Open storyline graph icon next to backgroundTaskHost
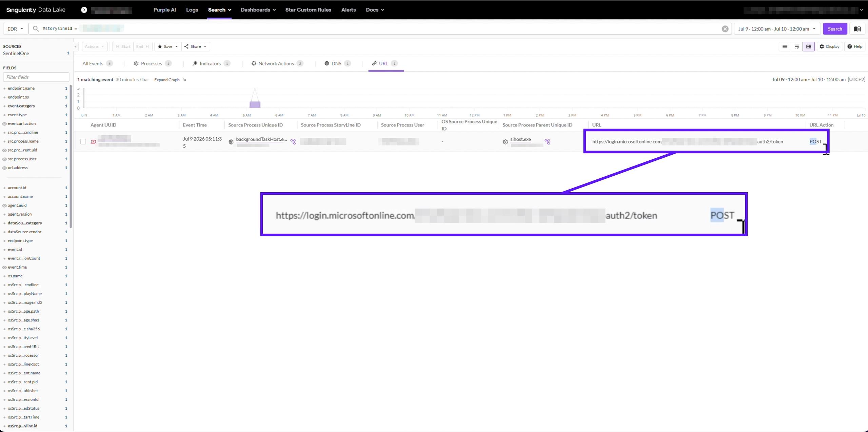868x432 pixels. coord(293,142)
